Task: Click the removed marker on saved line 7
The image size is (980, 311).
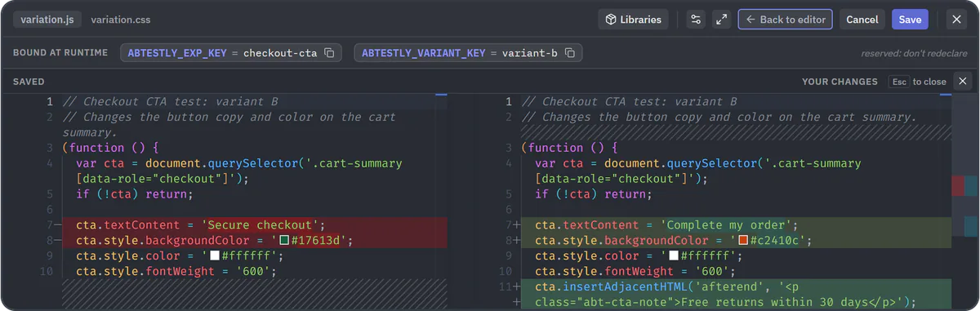Action: tap(58, 225)
